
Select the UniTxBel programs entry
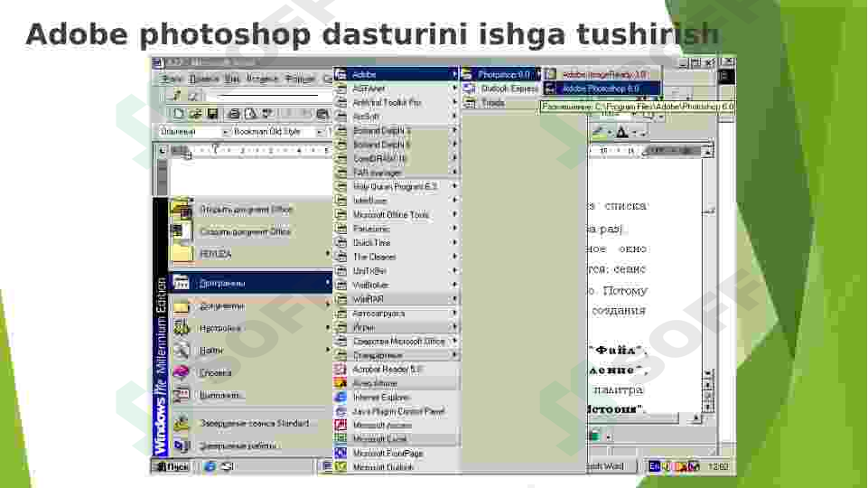(x=397, y=271)
